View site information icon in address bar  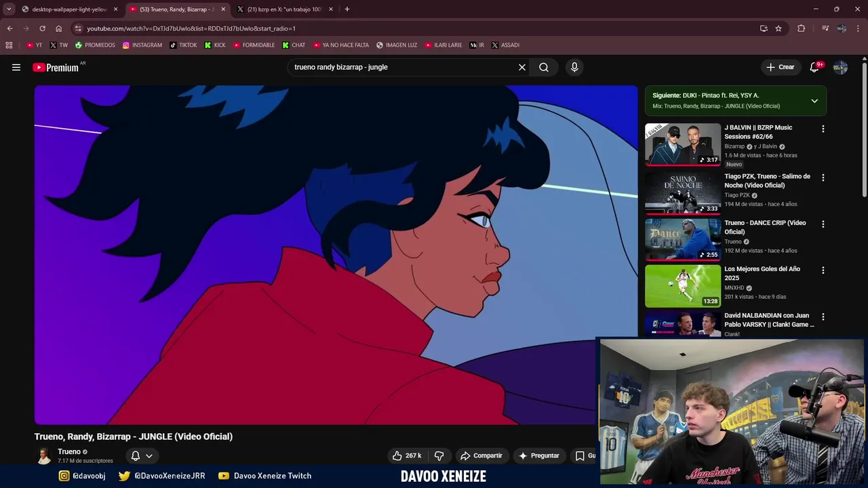tap(78, 28)
